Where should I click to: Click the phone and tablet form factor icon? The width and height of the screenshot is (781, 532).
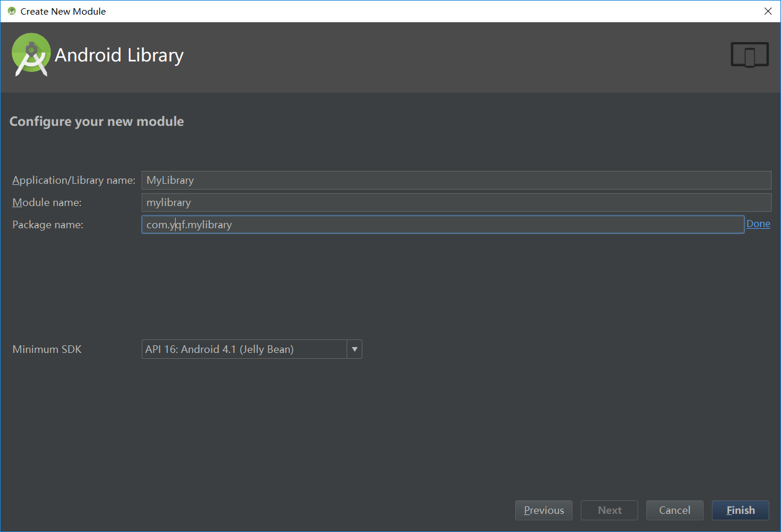click(749, 54)
